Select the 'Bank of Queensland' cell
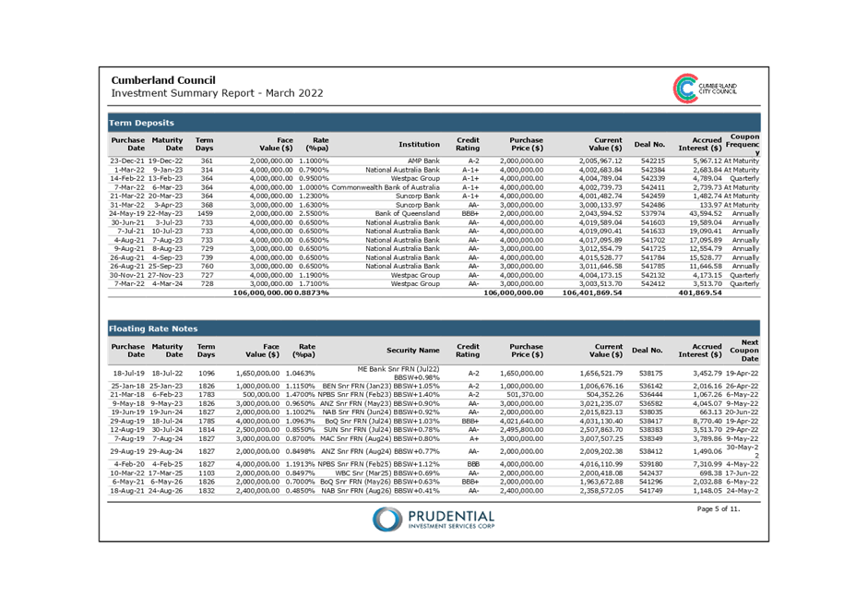This screenshot has height=609, width=868. pos(408,214)
